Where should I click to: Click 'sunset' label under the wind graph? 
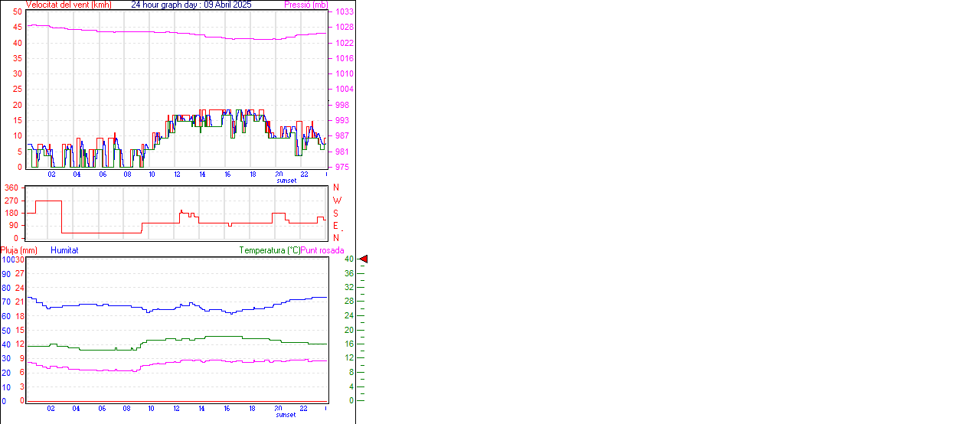point(286,181)
